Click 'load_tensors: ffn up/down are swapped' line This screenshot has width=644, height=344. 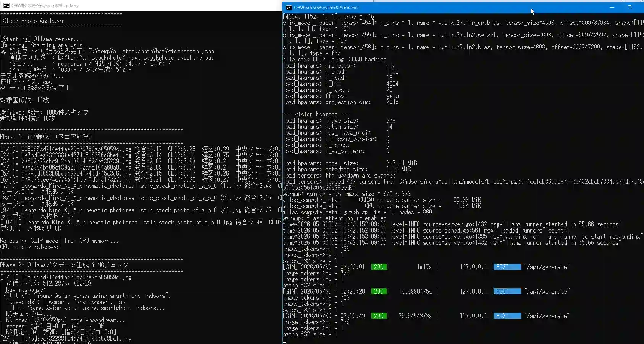[x=339, y=175]
